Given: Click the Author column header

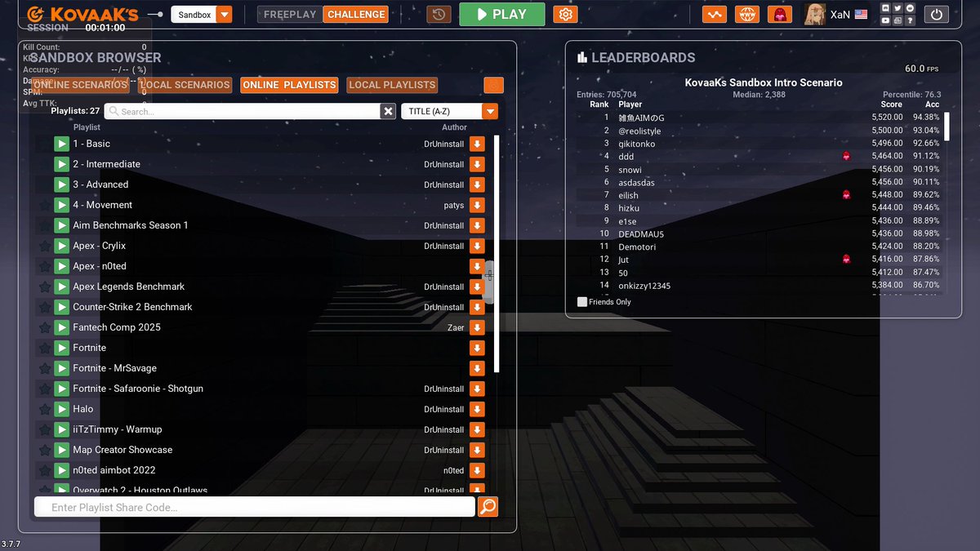Looking at the screenshot, I should pyautogui.click(x=455, y=127).
